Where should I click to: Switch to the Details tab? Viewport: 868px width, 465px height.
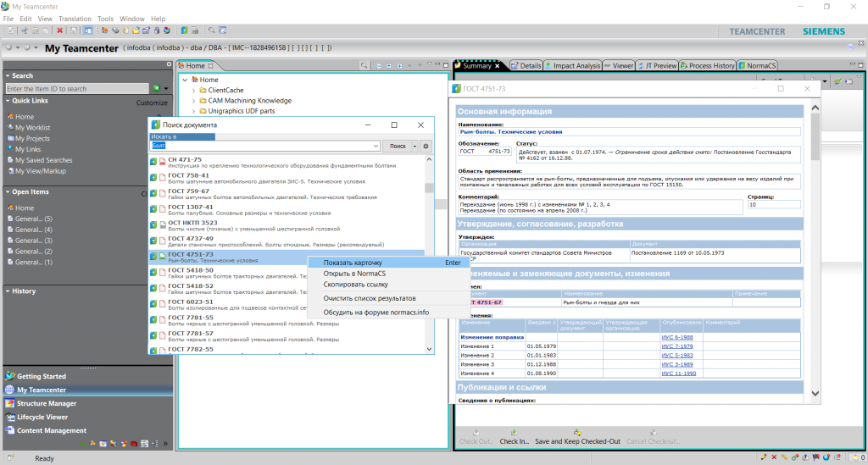coord(526,66)
